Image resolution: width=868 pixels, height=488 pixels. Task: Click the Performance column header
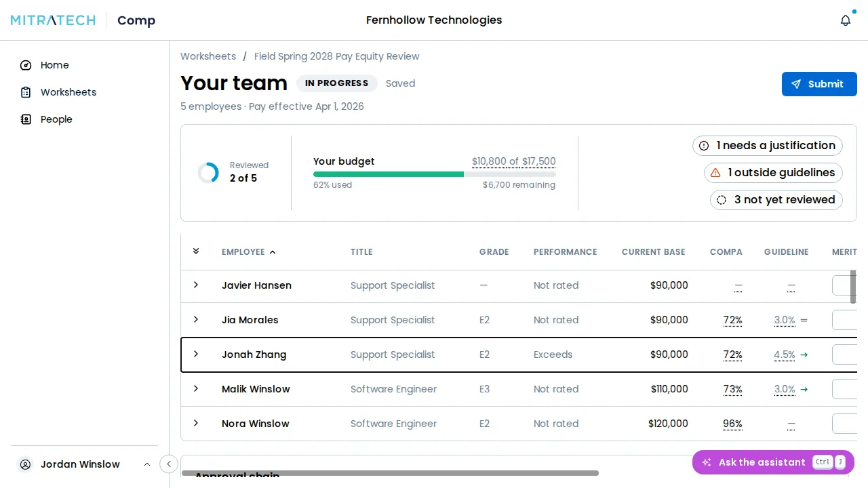(565, 252)
